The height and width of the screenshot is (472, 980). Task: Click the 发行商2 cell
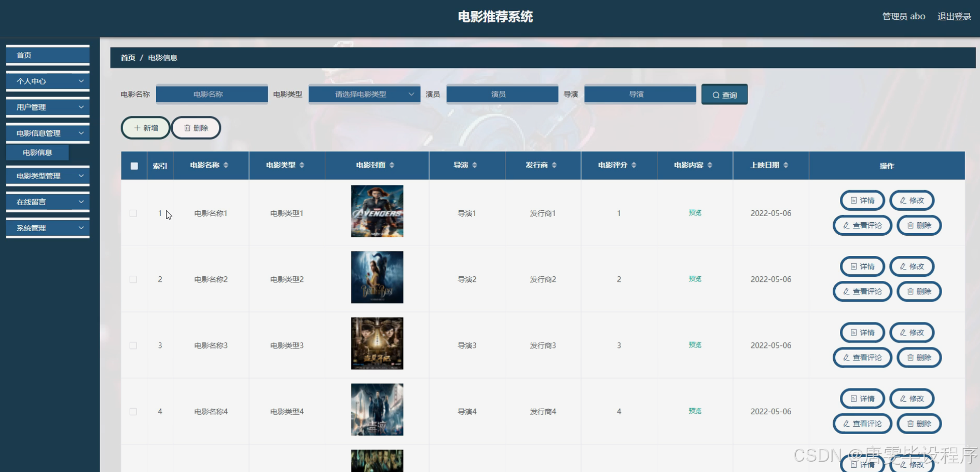(x=543, y=279)
